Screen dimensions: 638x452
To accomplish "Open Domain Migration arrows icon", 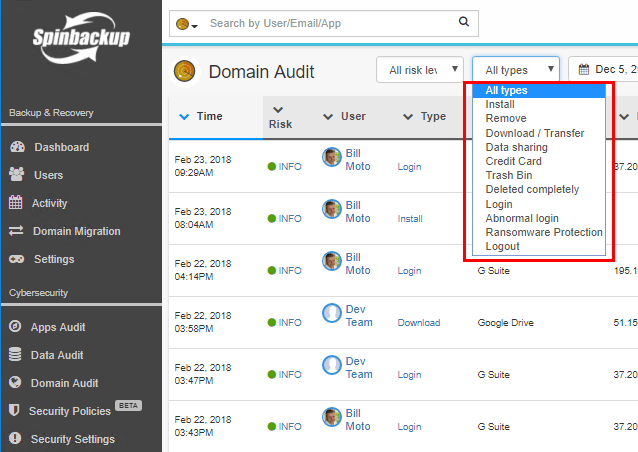I will [16, 231].
